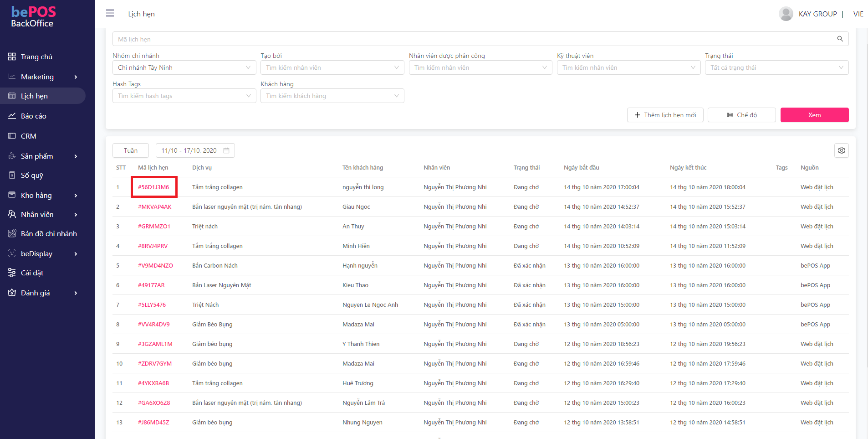Expand the Sản phẩm sidebar submenu
This screenshot has width=868, height=439.
coord(76,156)
